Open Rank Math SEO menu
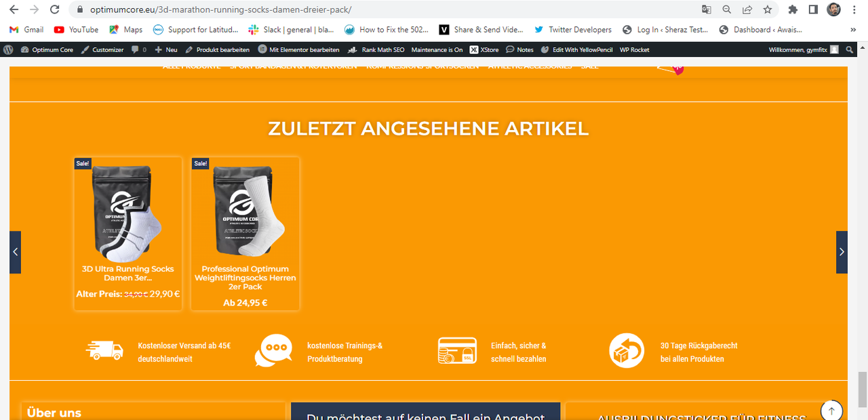 tap(376, 49)
